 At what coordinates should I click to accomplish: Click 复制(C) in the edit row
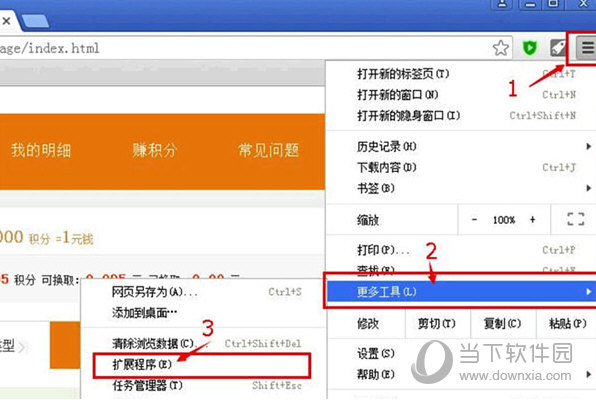502,324
